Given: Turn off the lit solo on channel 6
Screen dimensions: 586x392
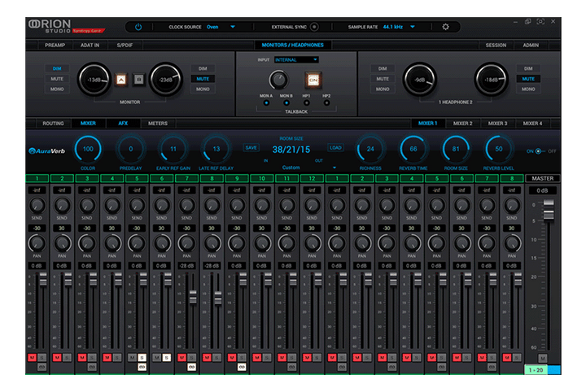Looking at the screenshot, I should tap(167, 358).
